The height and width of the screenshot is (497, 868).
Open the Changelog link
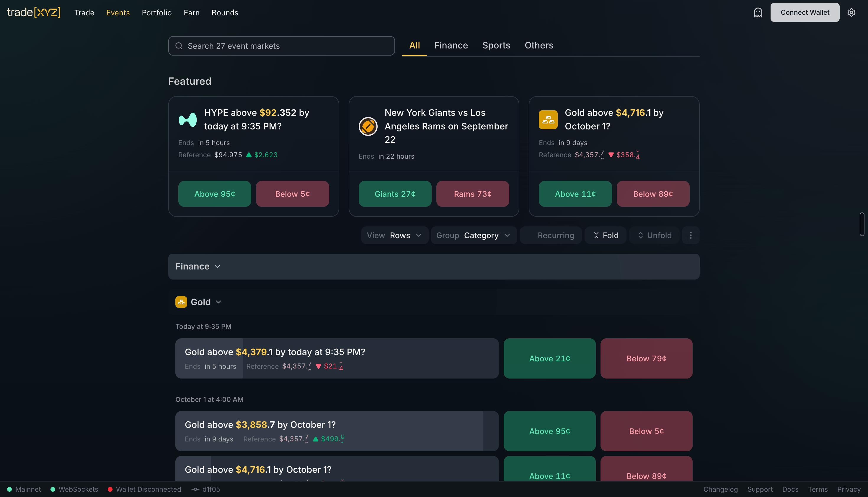pyautogui.click(x=720, y=489)
